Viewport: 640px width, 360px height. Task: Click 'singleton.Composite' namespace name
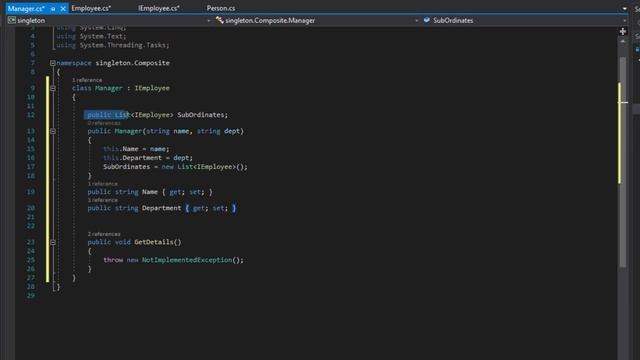[132, 63]
